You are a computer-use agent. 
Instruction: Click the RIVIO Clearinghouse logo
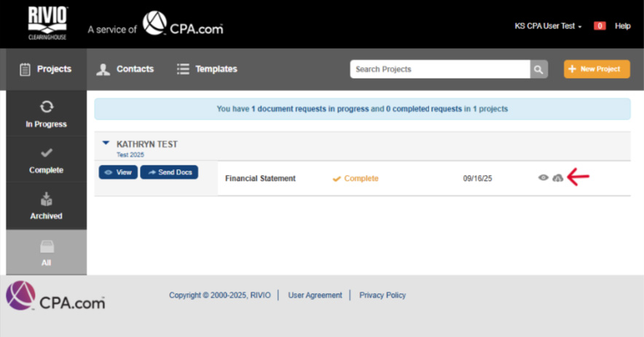pos(47,23)
